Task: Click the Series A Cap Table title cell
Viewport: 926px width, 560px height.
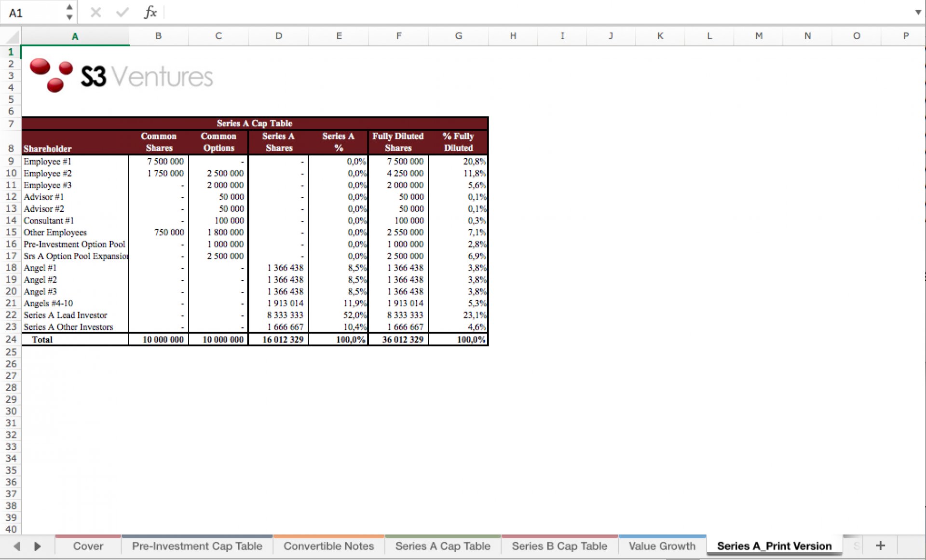Action: [x=255, y=123]
